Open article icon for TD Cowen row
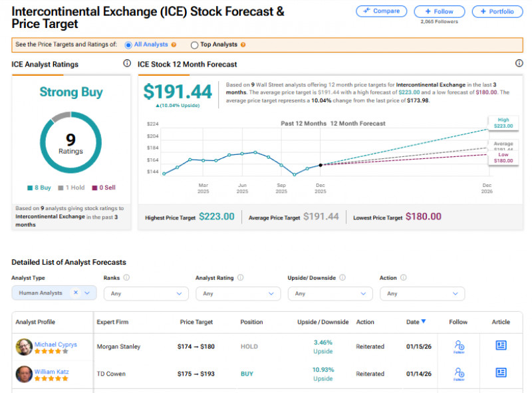The image size is (532, 393). (501, 373)
